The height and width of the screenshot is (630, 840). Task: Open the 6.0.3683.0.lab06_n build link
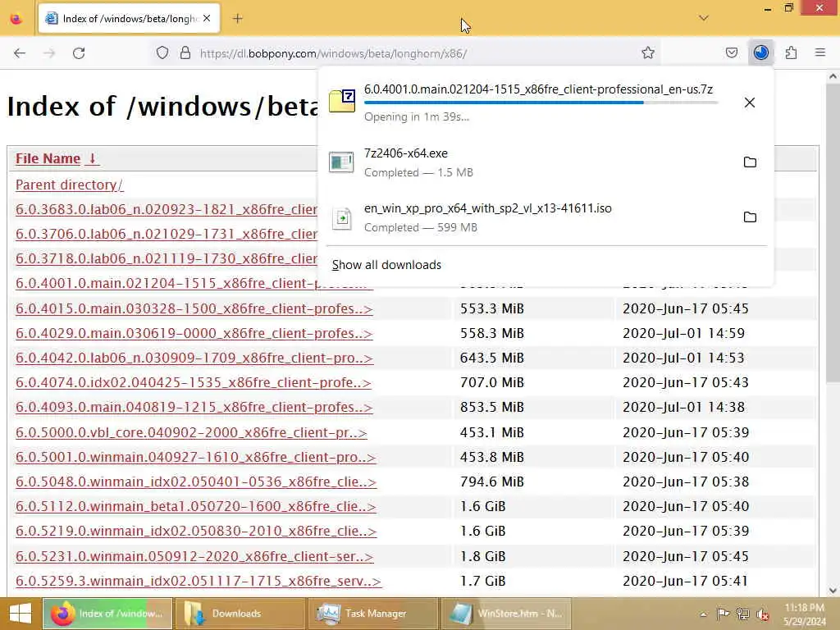tap(166, 209)
